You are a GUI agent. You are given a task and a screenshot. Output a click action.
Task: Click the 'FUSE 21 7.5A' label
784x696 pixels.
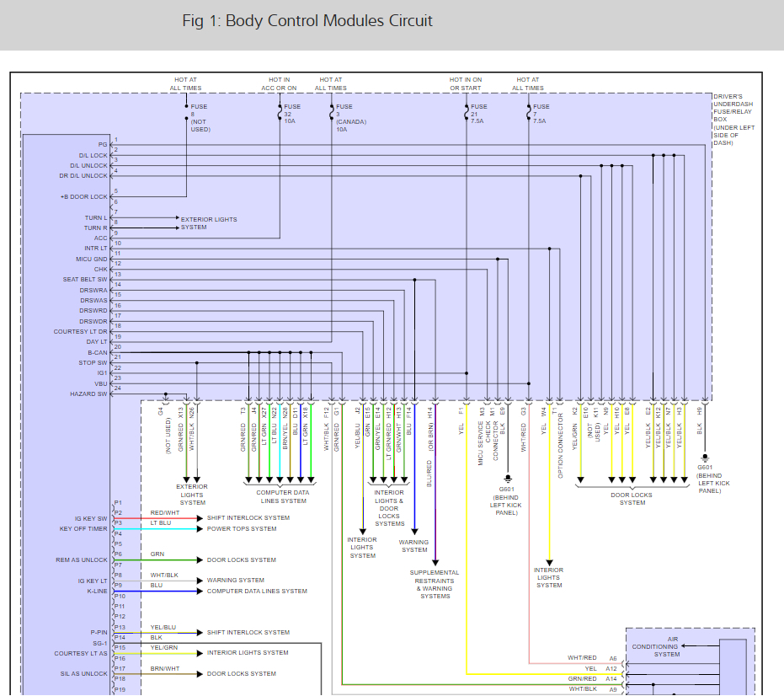point(478,114)
